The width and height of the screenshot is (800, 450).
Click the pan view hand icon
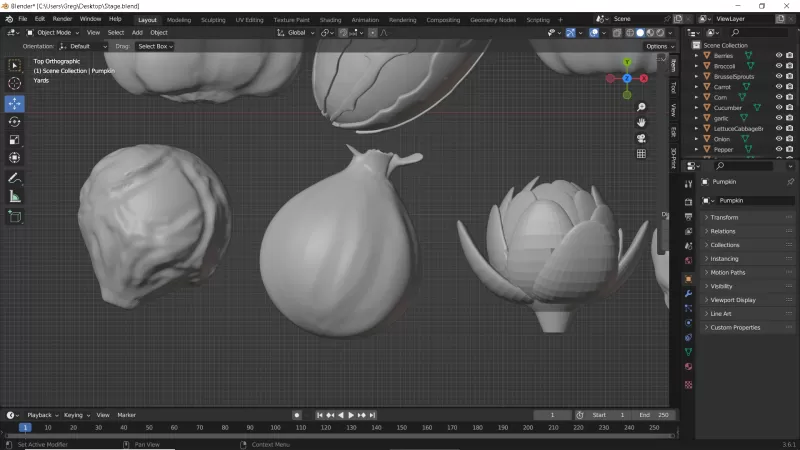click(x=641, y=121)
